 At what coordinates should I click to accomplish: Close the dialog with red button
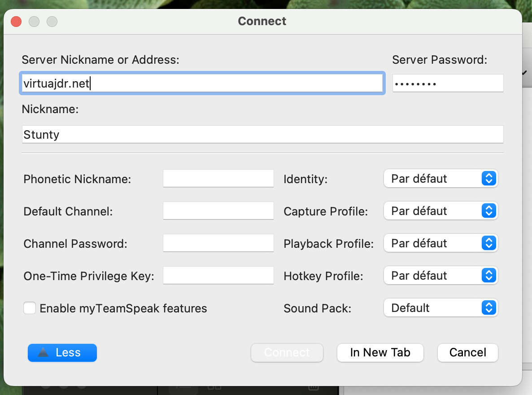(x=16, y=21)
